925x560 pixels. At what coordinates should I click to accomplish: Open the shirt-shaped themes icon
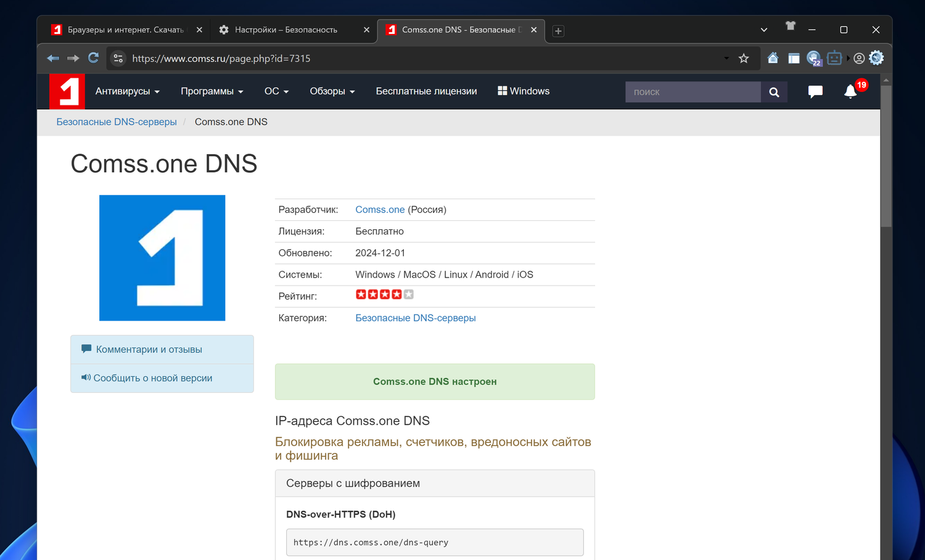[x=791, y=26]
